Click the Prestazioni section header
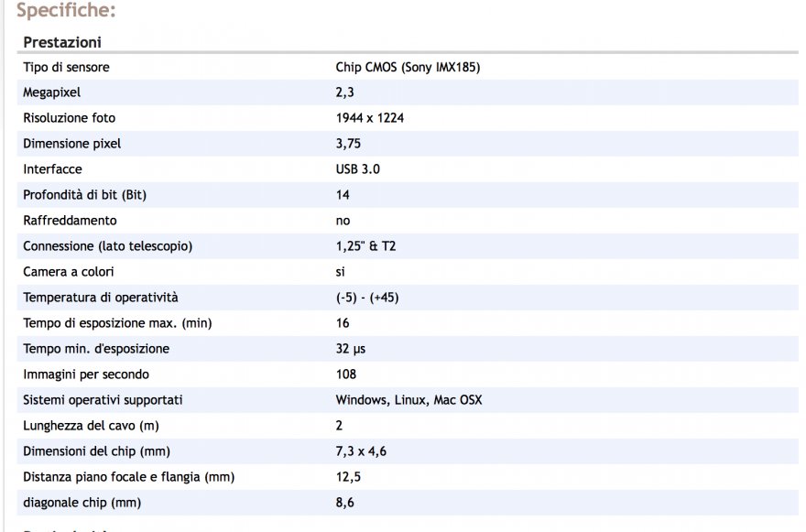 point(62,42)
